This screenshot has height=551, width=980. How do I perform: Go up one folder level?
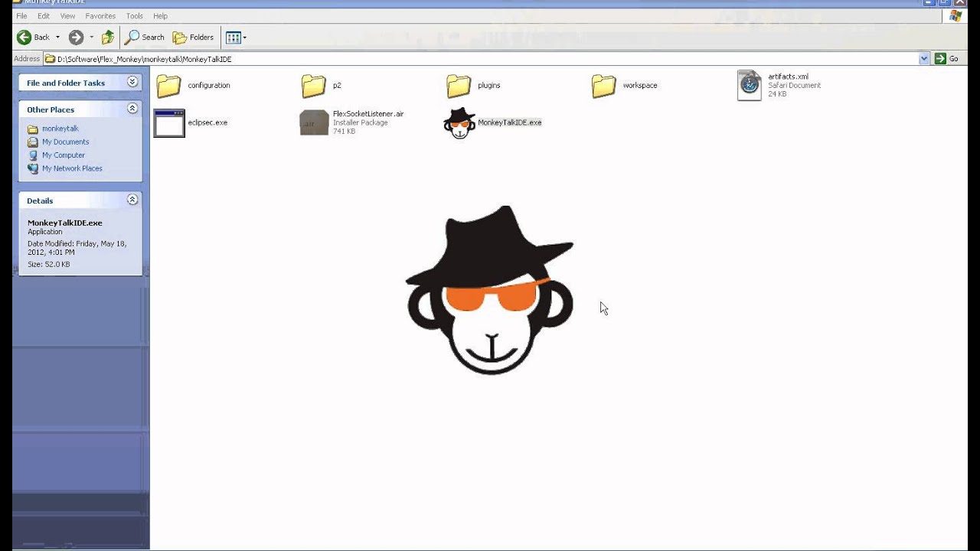coord(107,37)
